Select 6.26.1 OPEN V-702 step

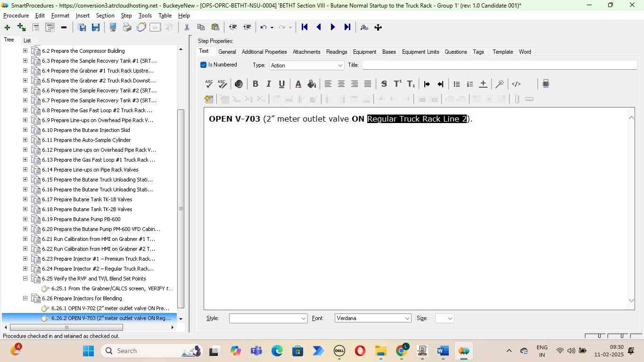110,308
